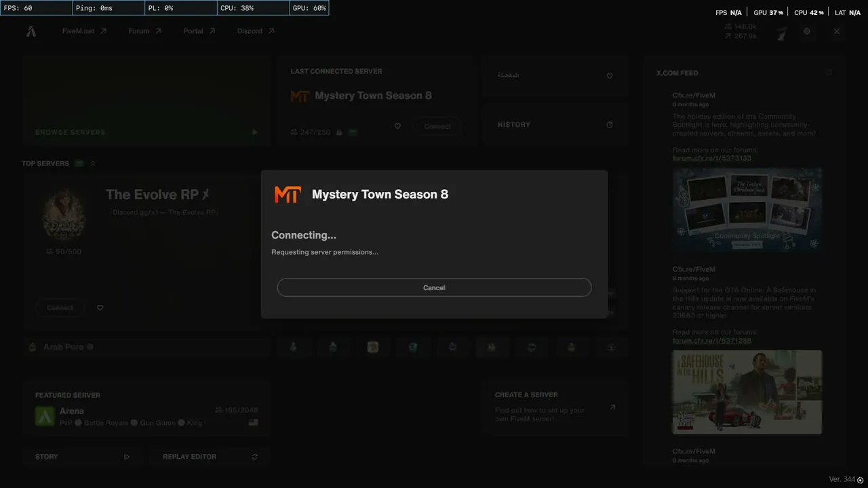Click the first Cfx.re/FiveM post author name

[694, 96]
